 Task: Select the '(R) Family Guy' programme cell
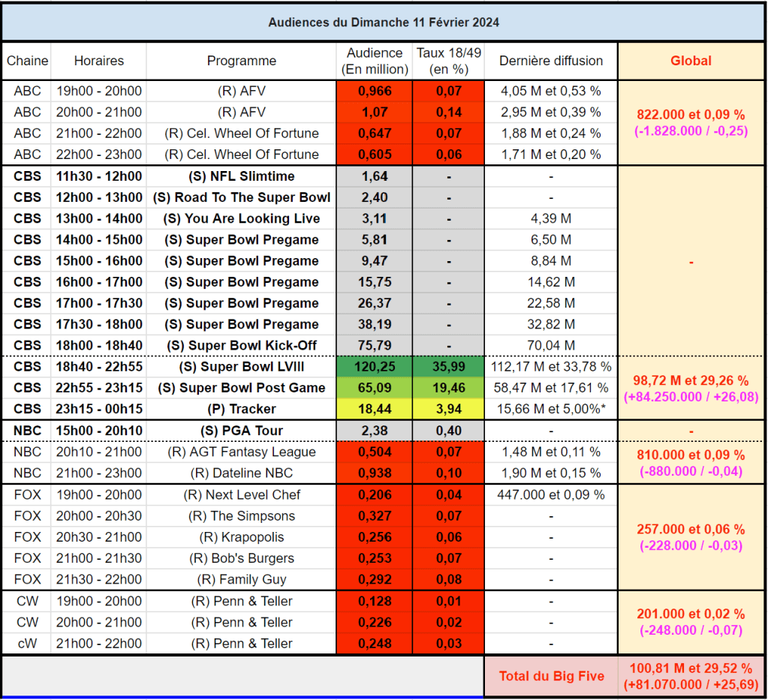[242, 579]
